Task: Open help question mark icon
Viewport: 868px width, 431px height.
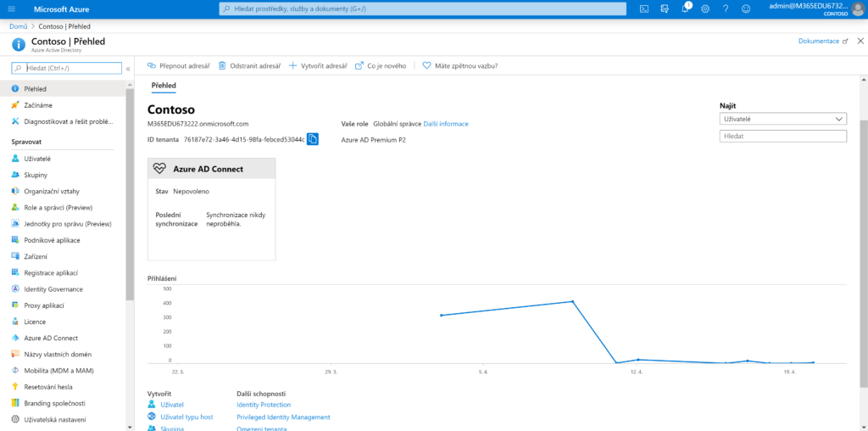Action: point(726,8)
